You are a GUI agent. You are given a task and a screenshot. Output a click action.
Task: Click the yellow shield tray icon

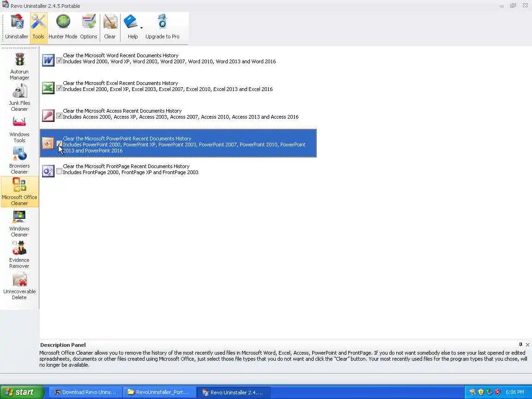[x=481, y=392]
